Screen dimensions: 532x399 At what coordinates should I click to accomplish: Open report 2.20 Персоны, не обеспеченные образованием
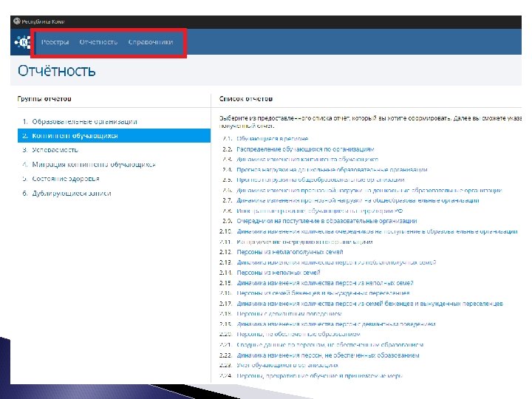[299, 334]
